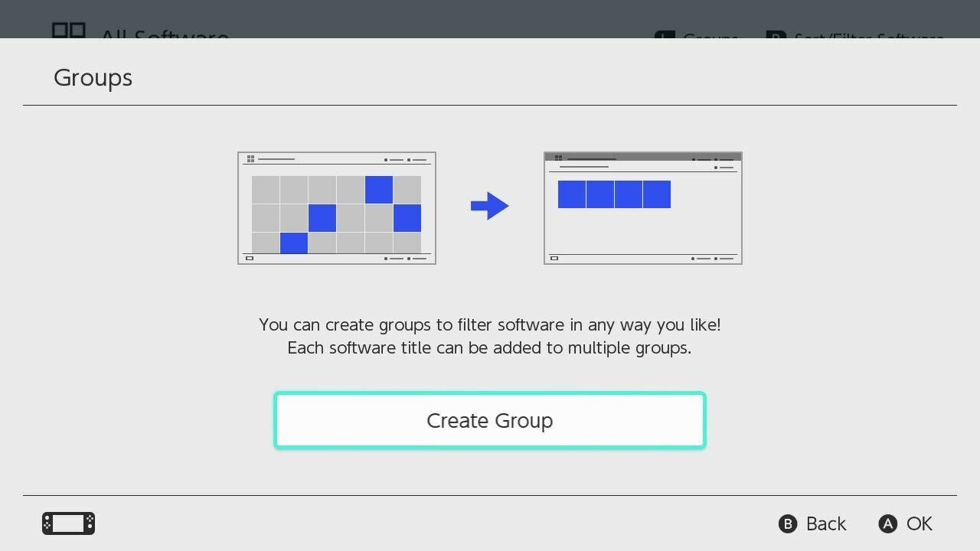Click the L button glyph next to Groups
This screenshot has width=980, height=551.
coord(664,37)
